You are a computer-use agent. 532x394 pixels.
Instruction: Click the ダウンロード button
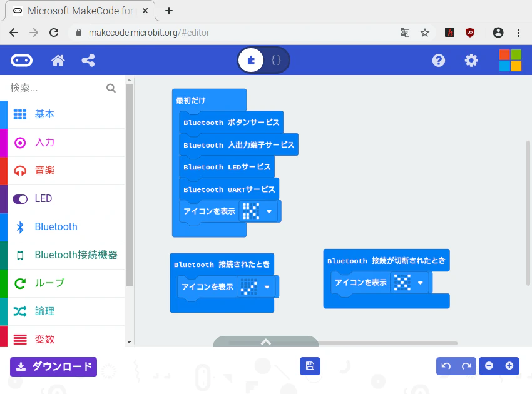tap(53, 367)
